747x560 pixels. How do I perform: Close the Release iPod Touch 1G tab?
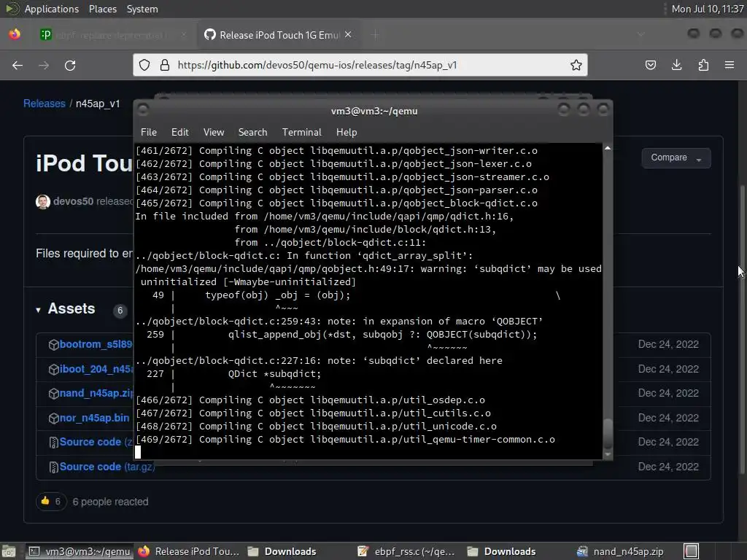click(x=348, y=35)
